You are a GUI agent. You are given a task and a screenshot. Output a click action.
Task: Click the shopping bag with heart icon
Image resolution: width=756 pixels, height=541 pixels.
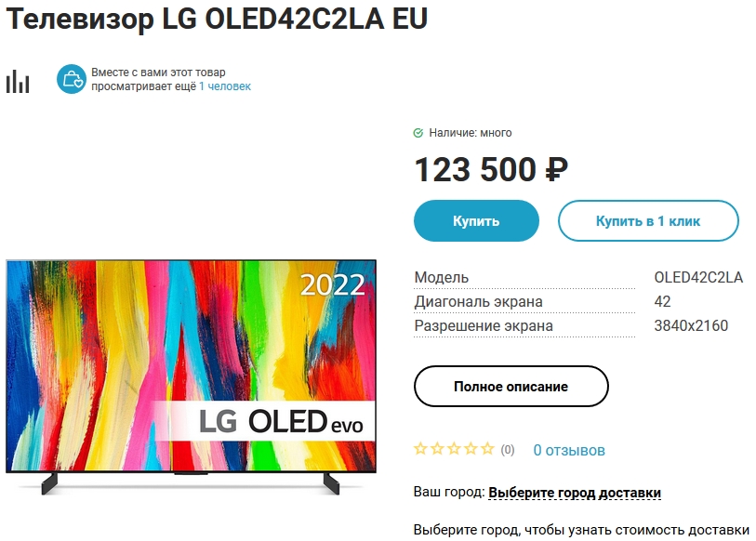[x=71, y=80]
